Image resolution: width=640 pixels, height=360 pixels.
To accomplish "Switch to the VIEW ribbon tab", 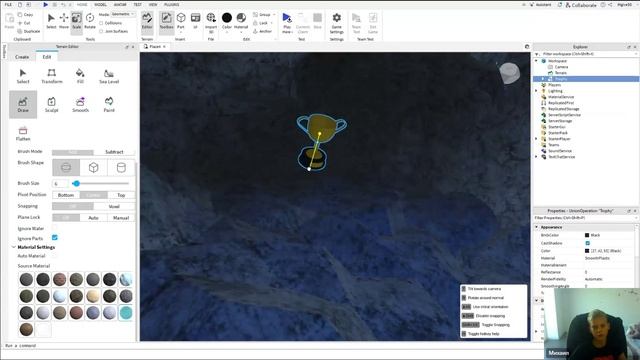I will (x=153, y=4).
